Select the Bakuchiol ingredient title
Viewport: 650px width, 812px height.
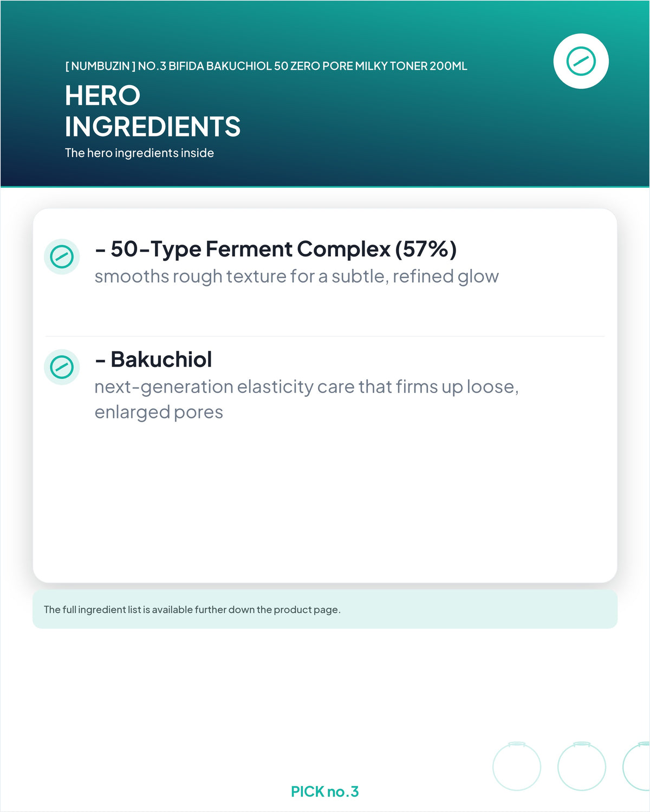(153, 359)
